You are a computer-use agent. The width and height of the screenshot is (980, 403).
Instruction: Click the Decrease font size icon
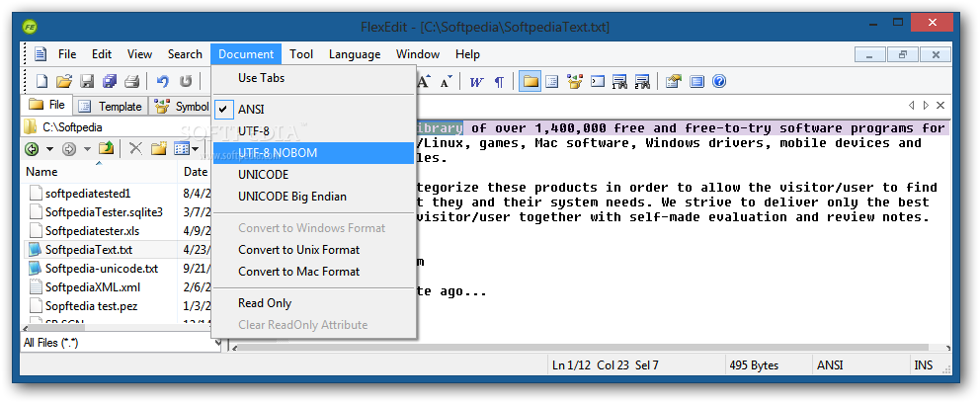coord(446,82)
